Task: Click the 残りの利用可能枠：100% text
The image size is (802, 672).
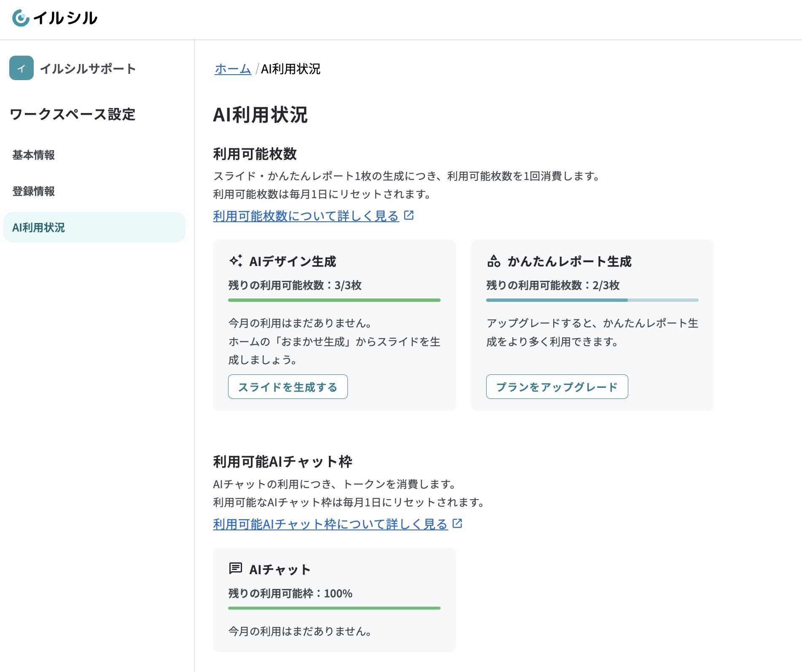Action: click(291, 594)
